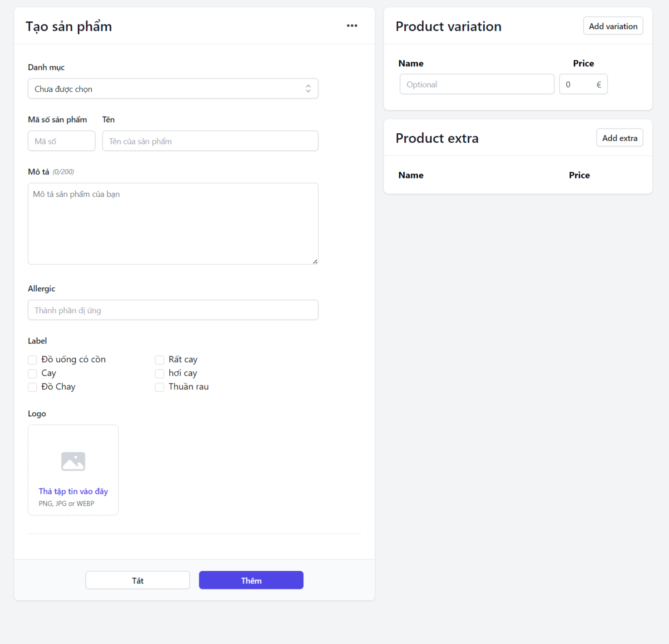The width and height of the screenshot is (669, 644).
Task: Enable the Đồ uống có cồn checkbox
Action: pyautogui.click(x=32, y=360)
